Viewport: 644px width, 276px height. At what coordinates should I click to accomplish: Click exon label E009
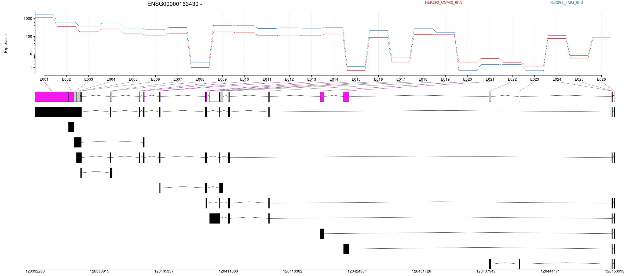tap(222, 79)
